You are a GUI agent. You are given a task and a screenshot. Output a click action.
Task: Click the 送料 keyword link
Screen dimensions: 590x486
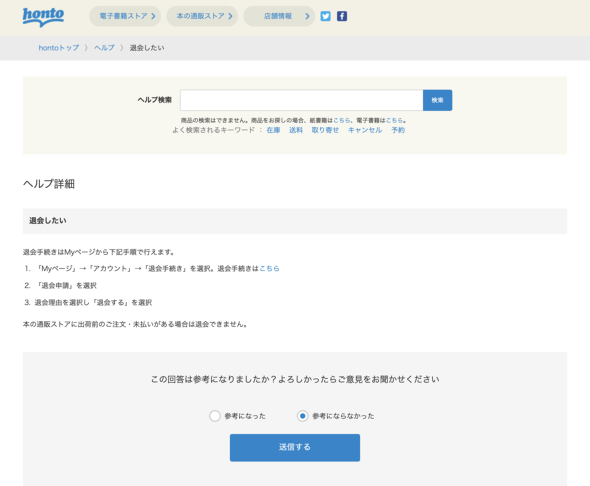click(296, 130)
